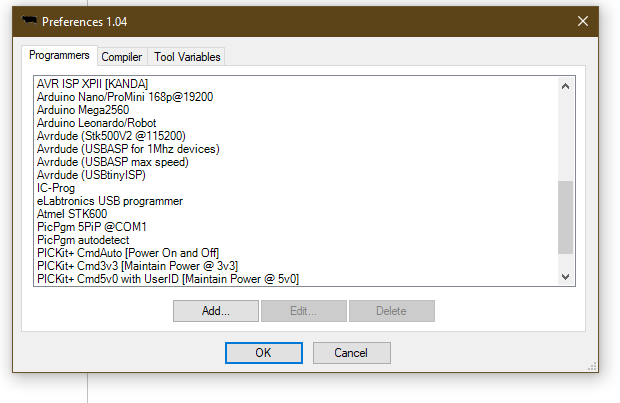Confirm preferences with OK button
This screenshot has width=620, height=403.
pos(263,353)
